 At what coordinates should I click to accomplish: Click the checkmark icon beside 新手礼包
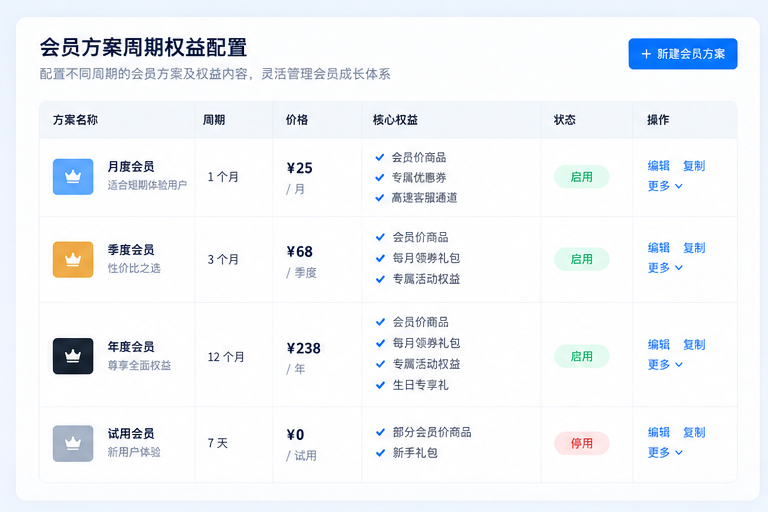click(380, 453)
